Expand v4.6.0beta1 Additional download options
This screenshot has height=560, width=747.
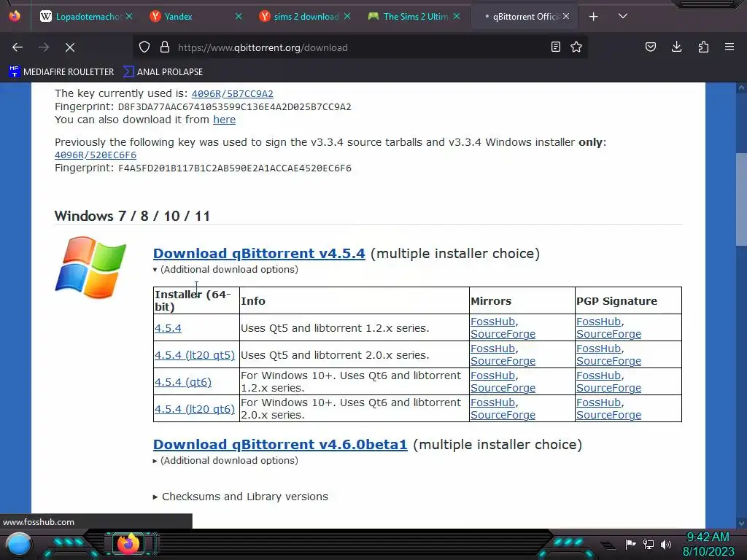(x=225, y=461)
